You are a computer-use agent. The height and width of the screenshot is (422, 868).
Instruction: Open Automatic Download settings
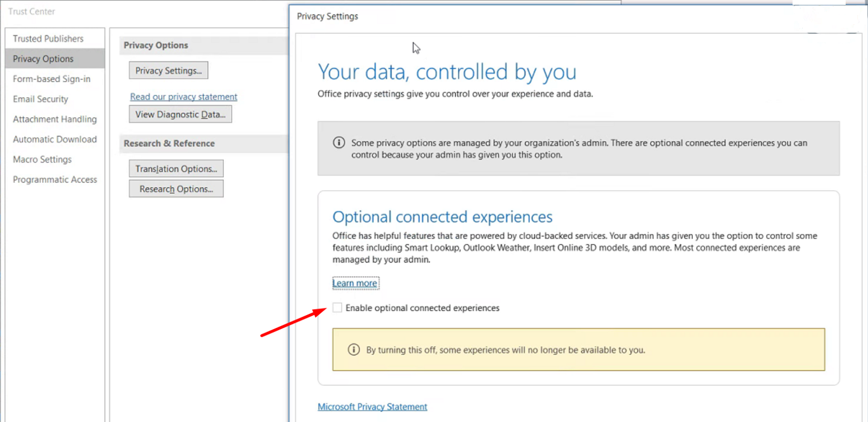pos(55,139)
